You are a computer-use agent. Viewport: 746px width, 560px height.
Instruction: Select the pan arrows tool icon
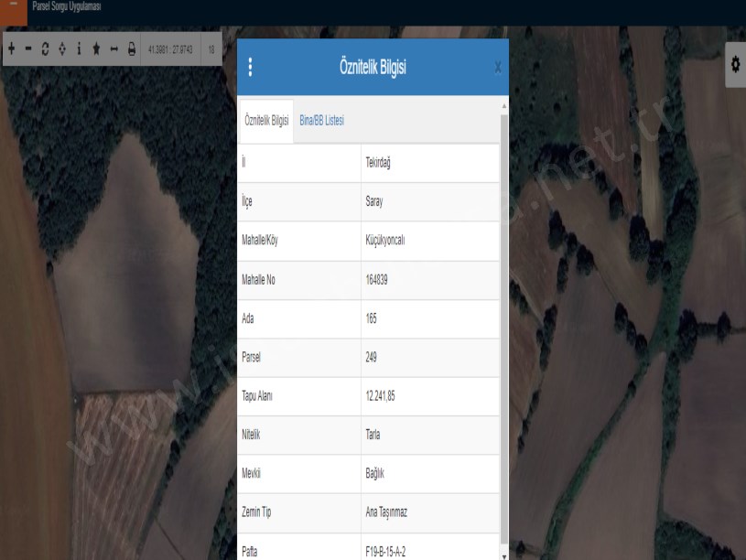[61, 48]
